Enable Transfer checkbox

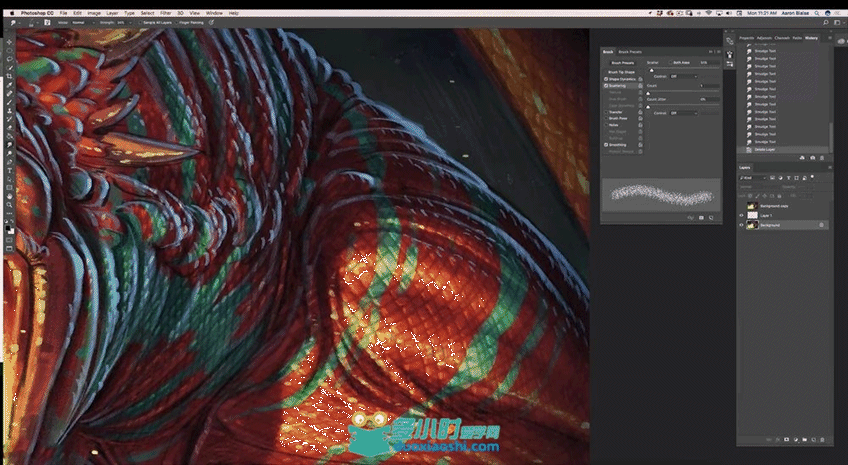[606, 112]
